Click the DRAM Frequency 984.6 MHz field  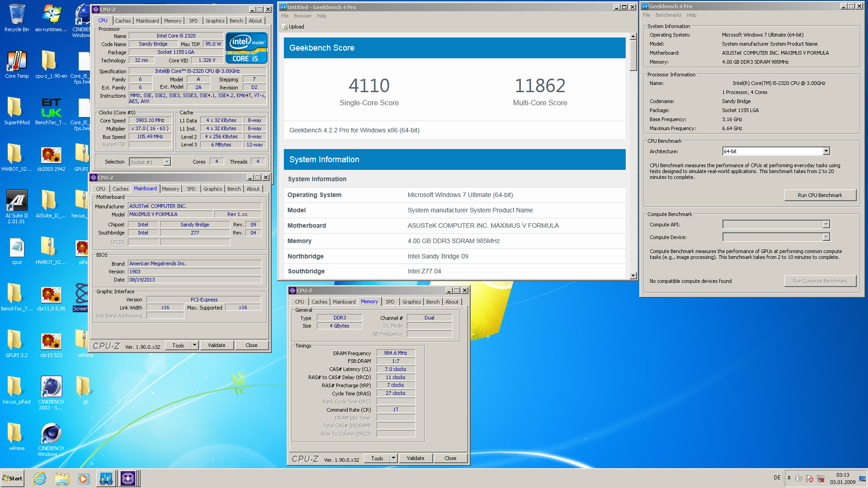point(396,353)
